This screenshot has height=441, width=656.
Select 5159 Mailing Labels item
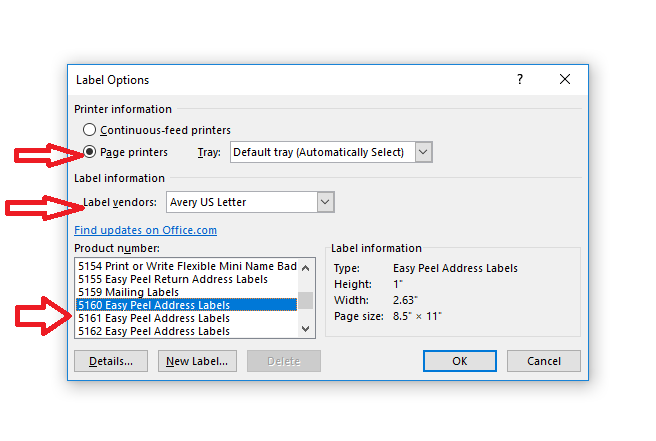coord(187,292)
